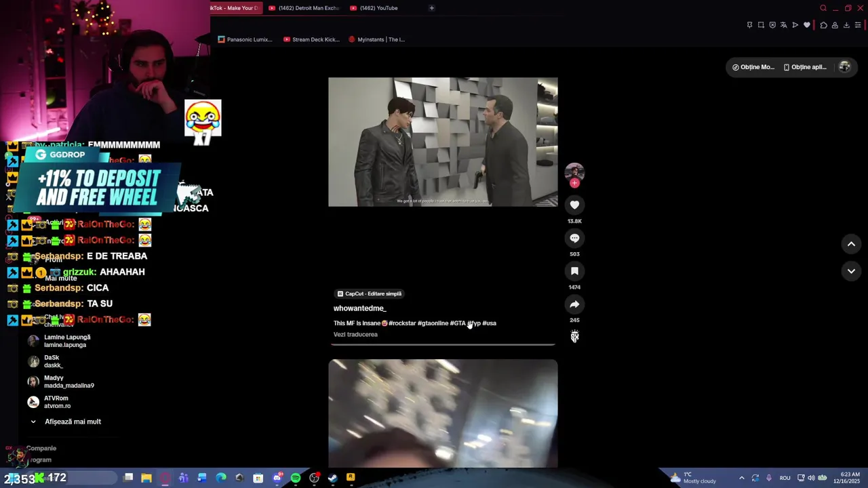Click the video progress bar under the caption
The height and width of the screenshot is (488, 868).
click(443, 344)
